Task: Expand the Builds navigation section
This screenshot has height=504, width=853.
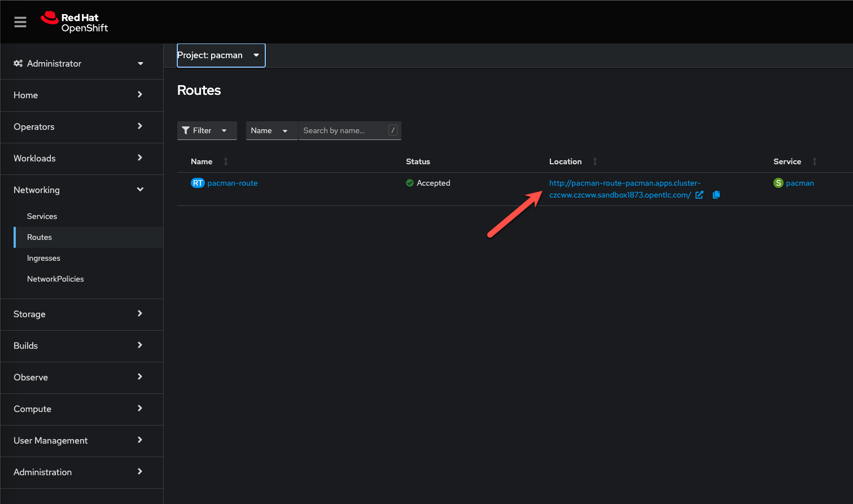Action: (81, 345)
